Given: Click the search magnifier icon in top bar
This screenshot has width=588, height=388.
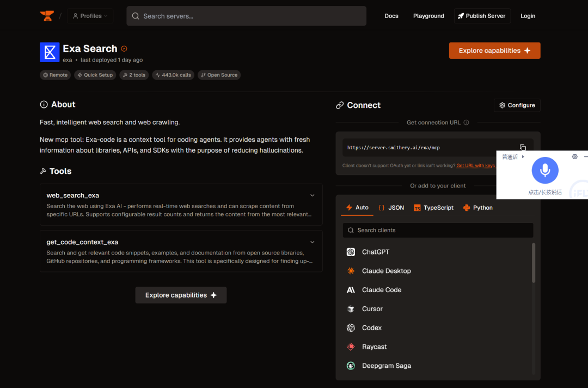Looking at the screenshot, I should pyautogui.click(x=136, y=16).
